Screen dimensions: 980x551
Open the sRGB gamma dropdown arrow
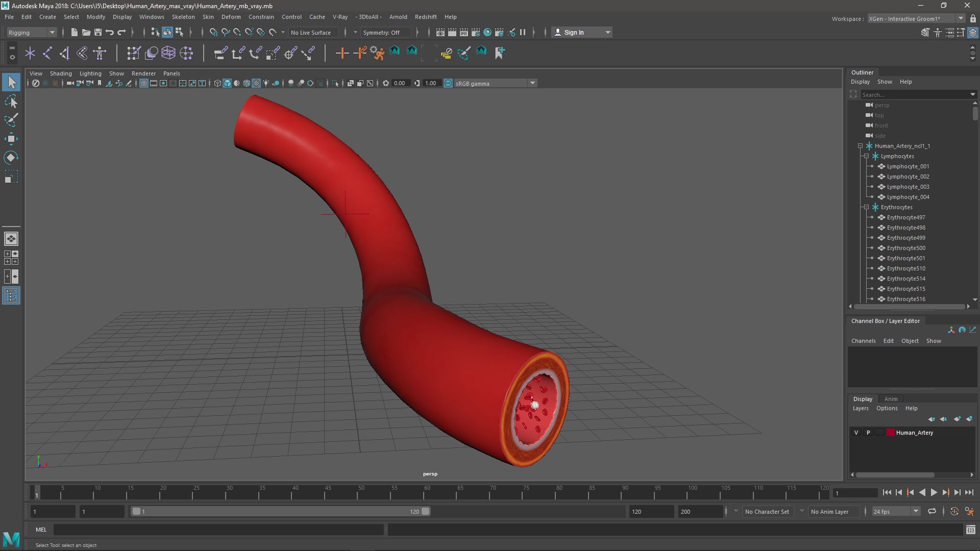coord(532,83)
